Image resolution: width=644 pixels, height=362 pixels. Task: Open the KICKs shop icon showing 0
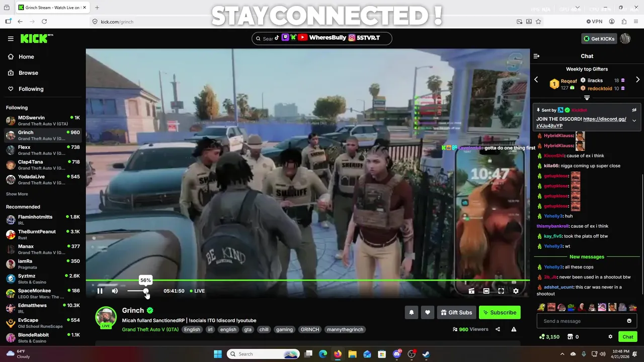click(573, 337)
